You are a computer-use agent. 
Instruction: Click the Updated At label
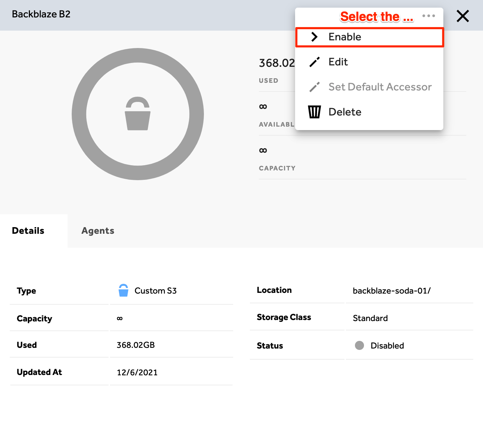coord(39,372)
